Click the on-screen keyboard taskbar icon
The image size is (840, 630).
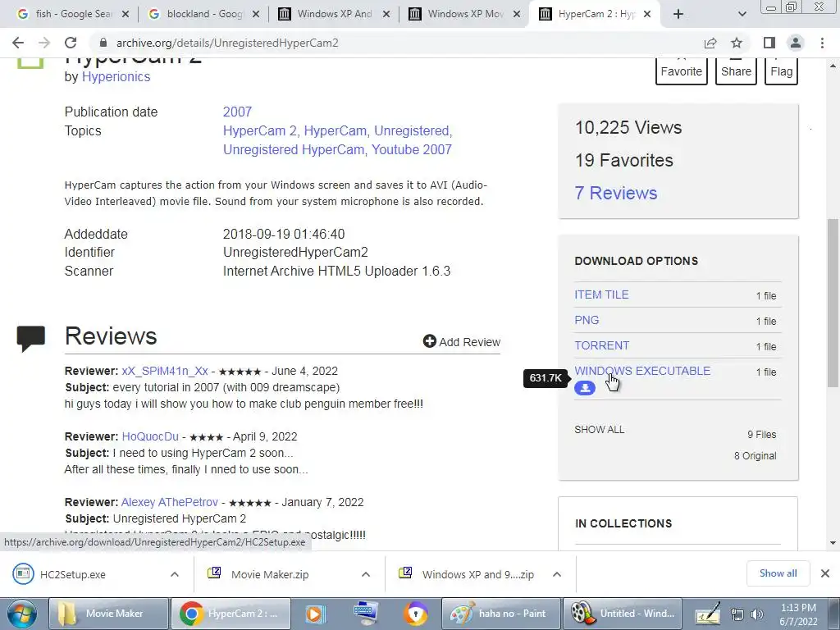click(x=367, y=614)
